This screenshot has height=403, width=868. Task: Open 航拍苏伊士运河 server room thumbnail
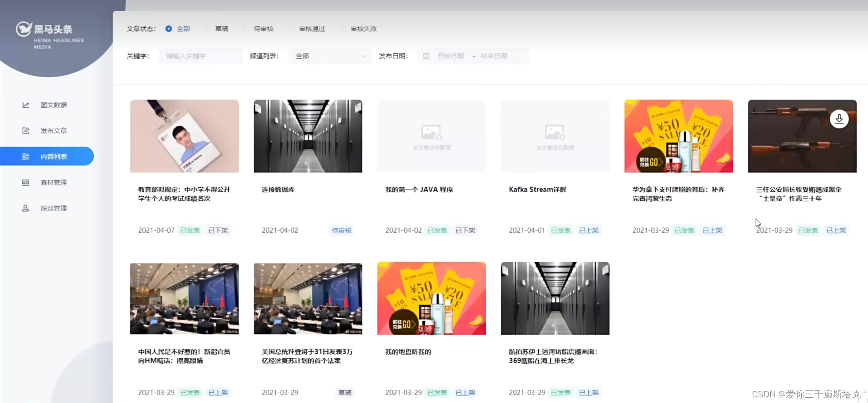coord(555,298)
